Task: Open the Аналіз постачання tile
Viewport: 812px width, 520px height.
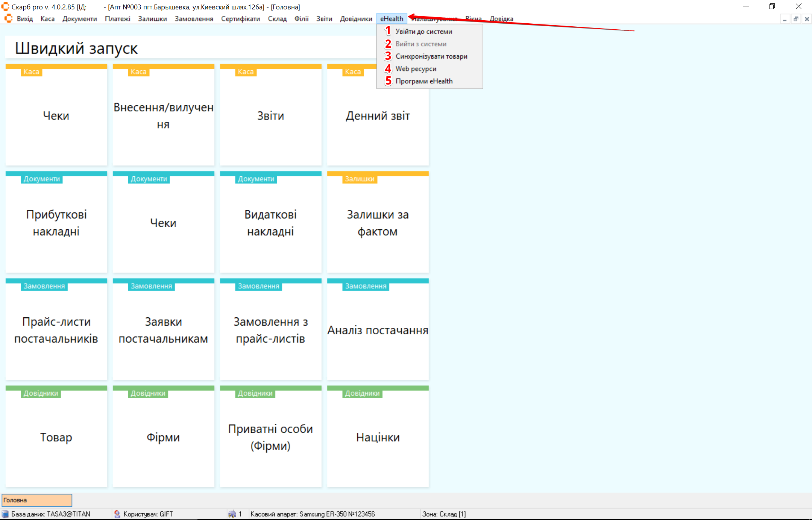Action: click(x=378, y=330)
